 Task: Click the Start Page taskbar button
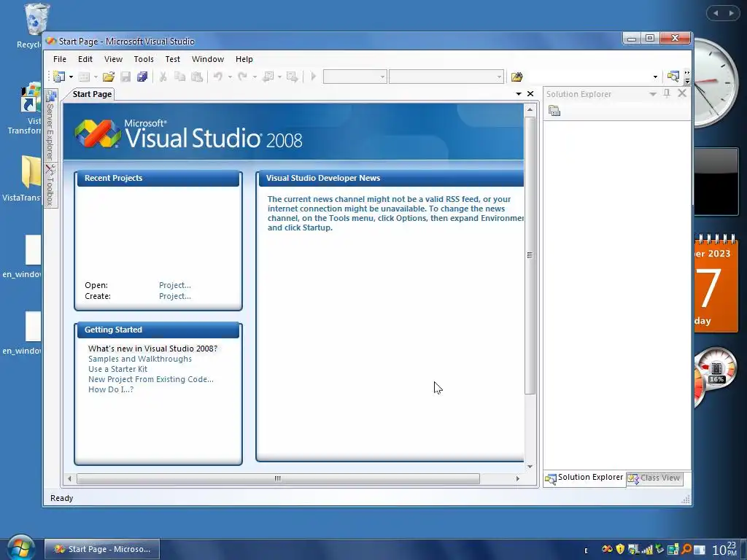[102, 549]
